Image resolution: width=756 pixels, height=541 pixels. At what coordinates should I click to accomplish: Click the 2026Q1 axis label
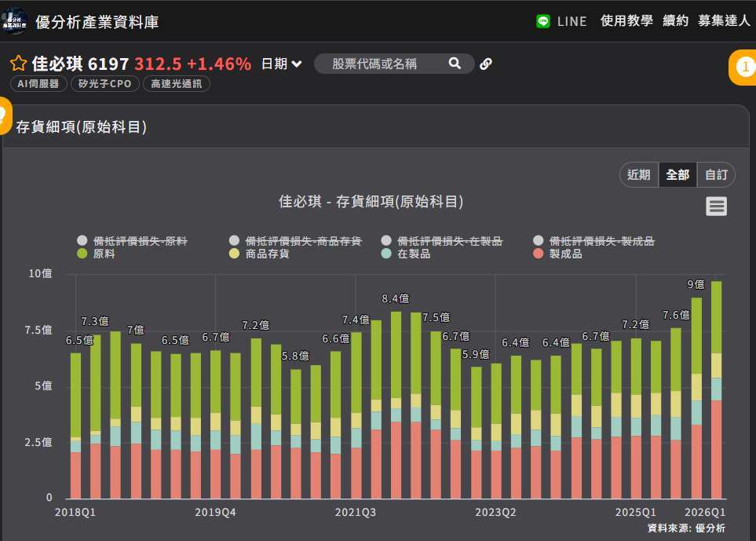point(705,512)
